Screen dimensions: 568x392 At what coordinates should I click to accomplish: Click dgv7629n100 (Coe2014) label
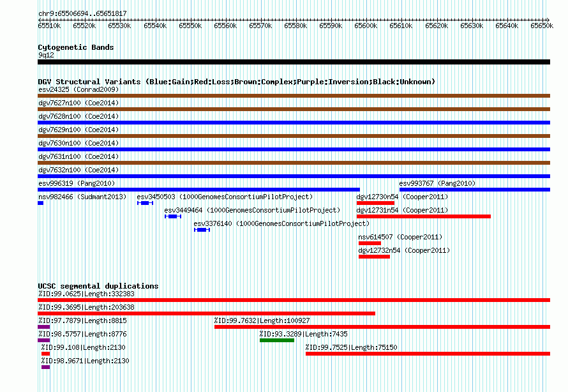pos(78,130)
